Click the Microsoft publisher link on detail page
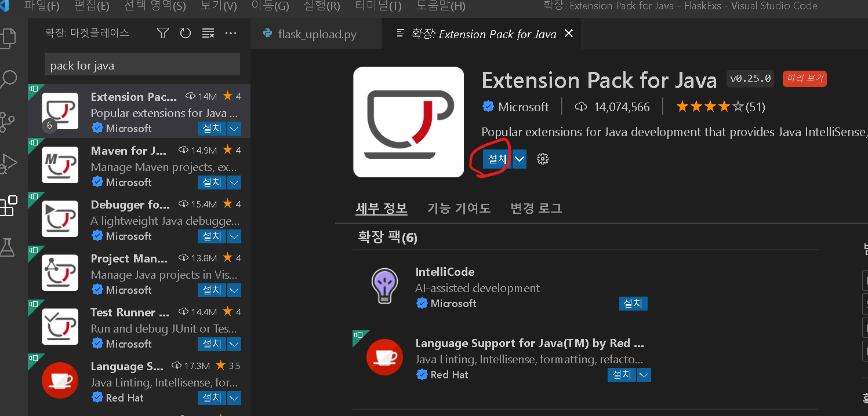 pyautogui.click(x=524, y=107)
